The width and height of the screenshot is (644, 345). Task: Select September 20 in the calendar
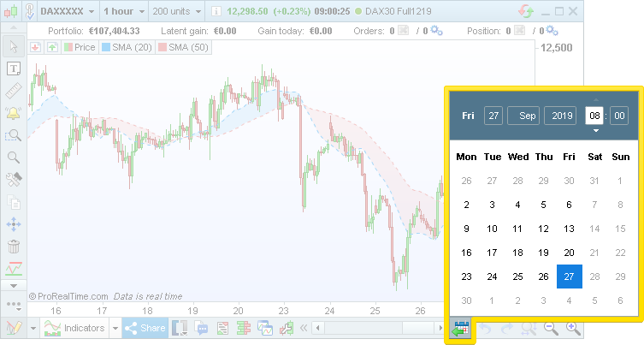click(x=569, y=253)
